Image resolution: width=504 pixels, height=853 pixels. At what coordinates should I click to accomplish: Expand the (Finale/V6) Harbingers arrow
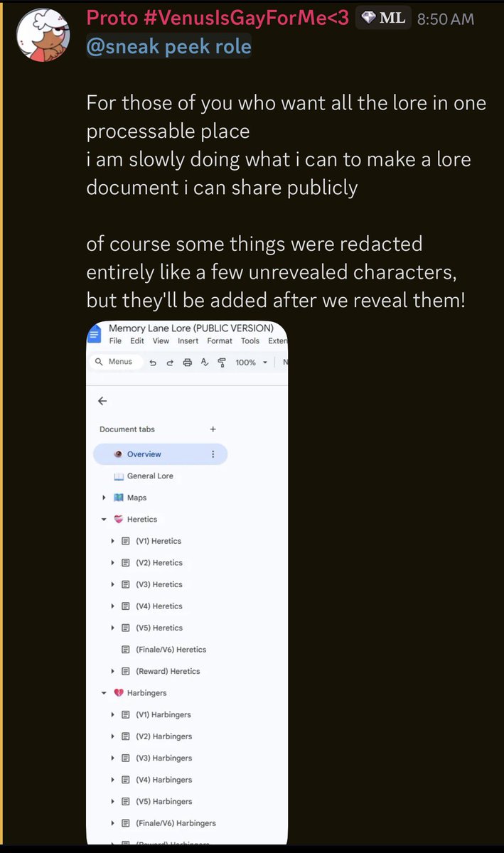(113, 823)
